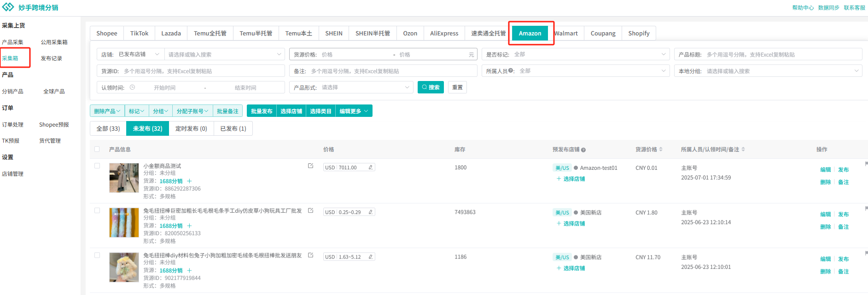Click 选择店铺 link under Amazon-test01

pyautogui.click(x=571, y=179)
